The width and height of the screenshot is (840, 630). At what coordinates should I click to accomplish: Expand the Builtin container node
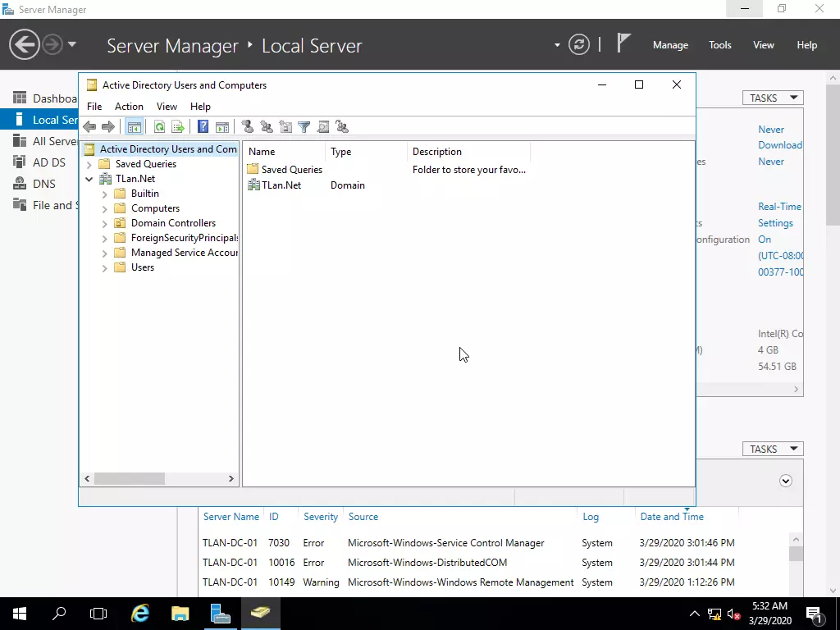(x=105, y=194)
